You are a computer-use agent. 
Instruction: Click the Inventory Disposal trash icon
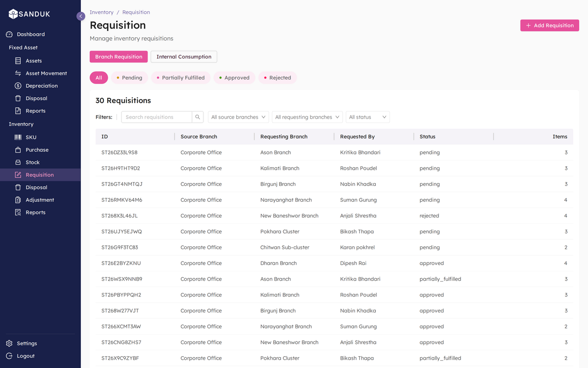pyautogui.click(x=18, y=187)
